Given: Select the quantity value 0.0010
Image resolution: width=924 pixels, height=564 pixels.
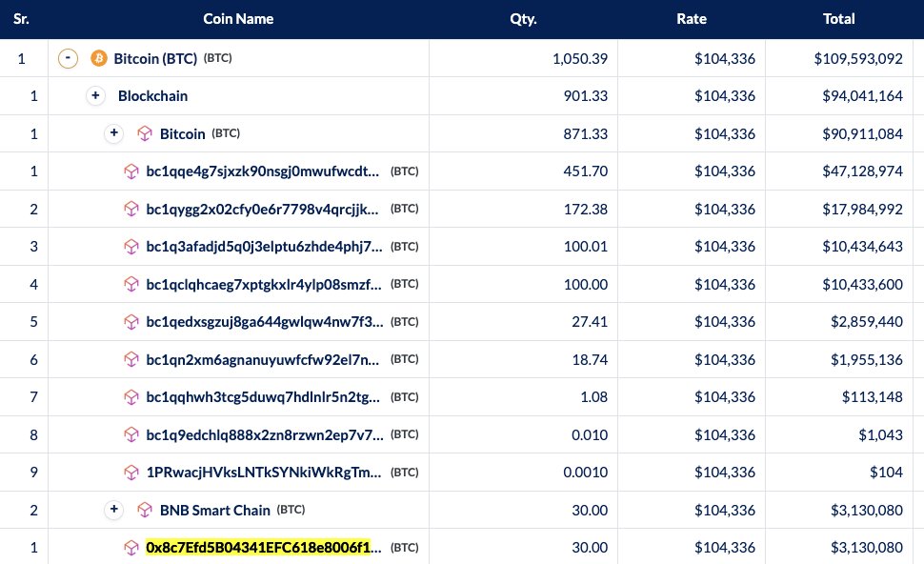Looking at the screenshot, I should coord(585,472).
